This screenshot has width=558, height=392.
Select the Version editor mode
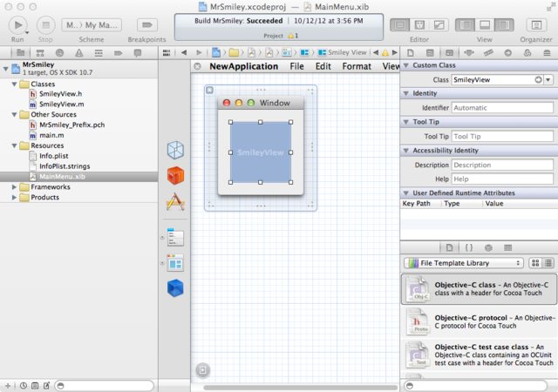coord(439,25)
